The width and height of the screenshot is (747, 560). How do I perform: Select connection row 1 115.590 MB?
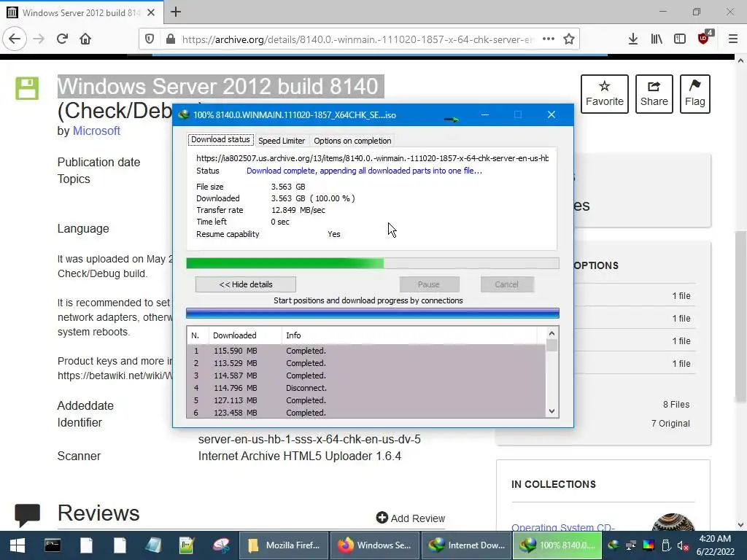366,351
